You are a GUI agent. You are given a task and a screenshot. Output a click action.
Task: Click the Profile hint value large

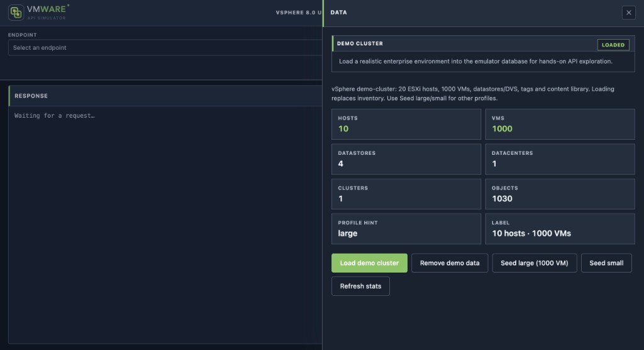pos(347,233)
